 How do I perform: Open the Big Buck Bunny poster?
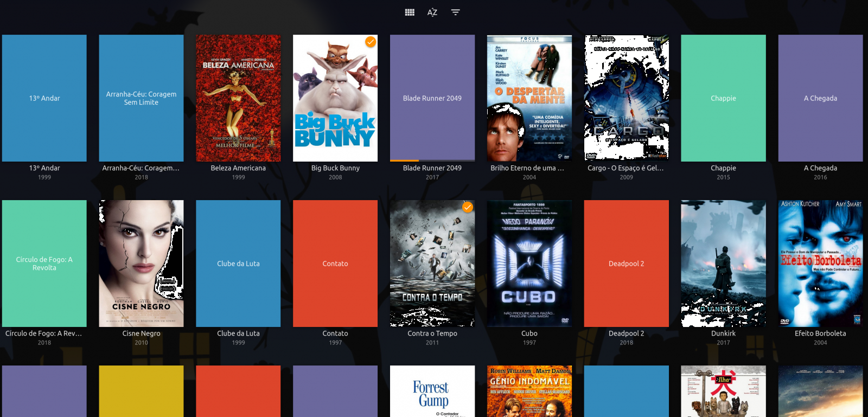click(x=335, y=98)
